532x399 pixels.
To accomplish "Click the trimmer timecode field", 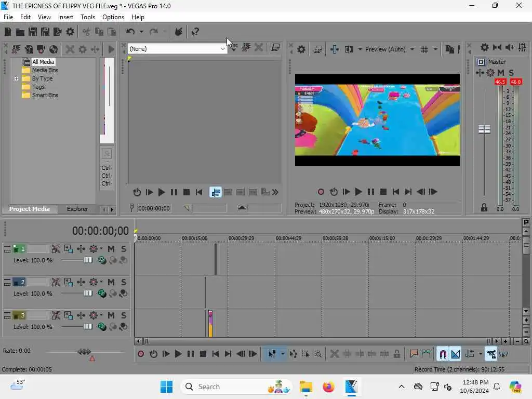I will point(154,208).
